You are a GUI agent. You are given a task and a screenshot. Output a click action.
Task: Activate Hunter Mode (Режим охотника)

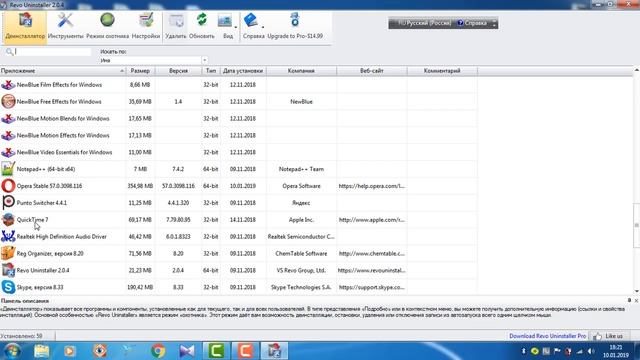click(x=107, y=27)
